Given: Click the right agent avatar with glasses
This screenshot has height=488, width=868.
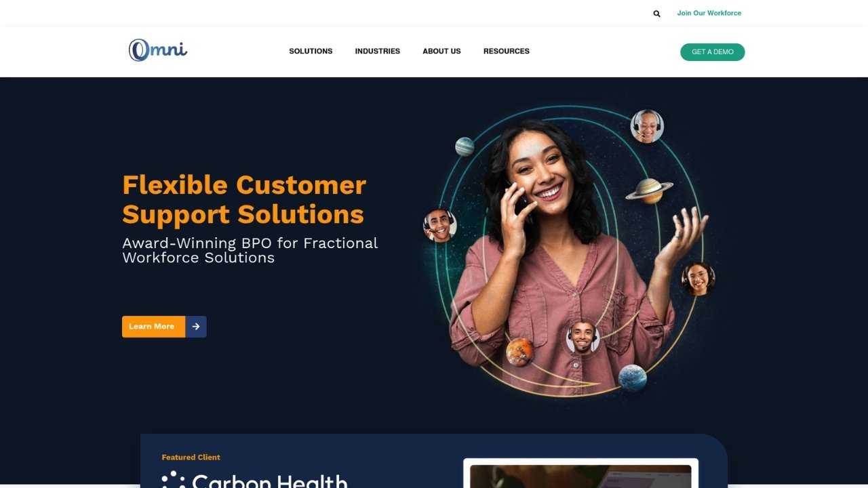Looking at the screenshot, I should (x=698, y=279).
